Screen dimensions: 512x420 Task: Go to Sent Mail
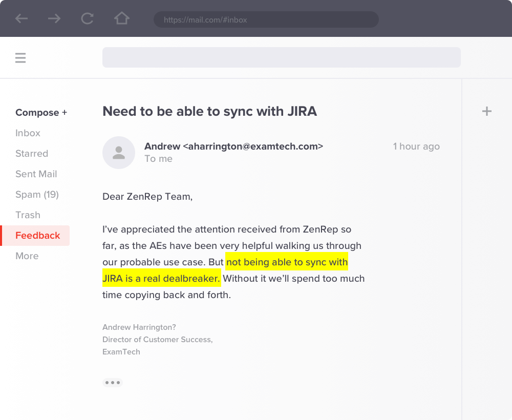point(36,174)
